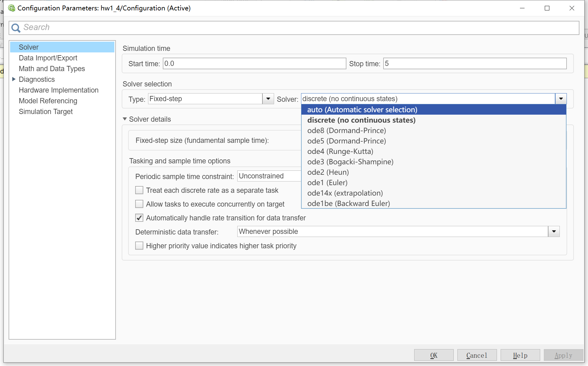The width and height of the screenshot is (588, 366).
Task: Pick ode1 (Euler) solver option
Action: pos(327,183)
